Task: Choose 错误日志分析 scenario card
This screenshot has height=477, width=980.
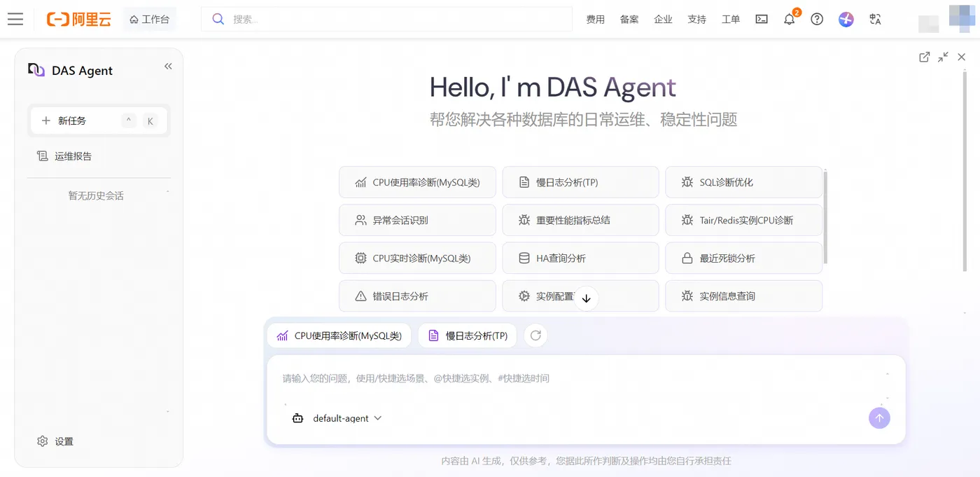Action: 417,296
